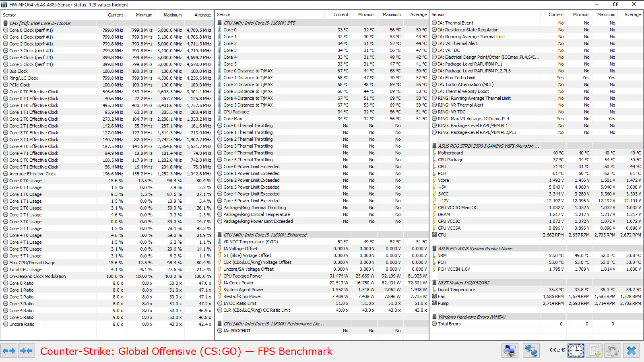
Task: Select the NZXT Kraken X42/X52/X62 header
Action: tap(537, 283)
